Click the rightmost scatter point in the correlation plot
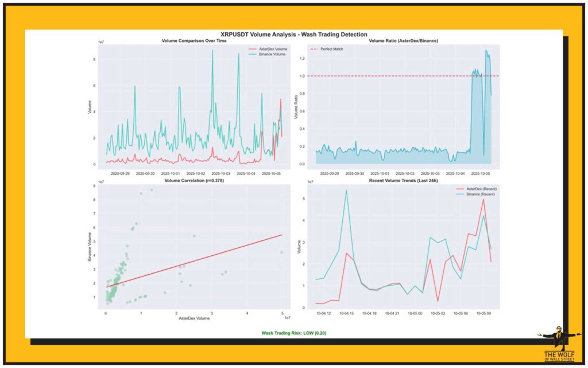Image resolution: width=588 pixels, height=368 pixels. [281, 252]
